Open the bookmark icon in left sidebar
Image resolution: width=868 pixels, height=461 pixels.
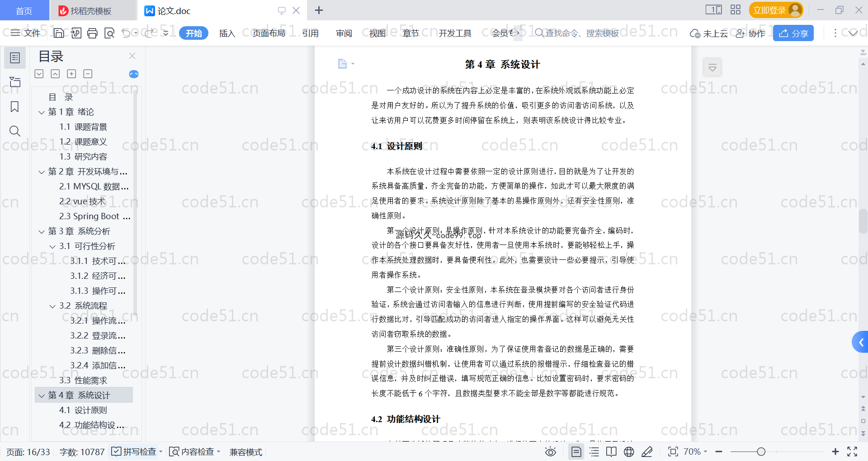click(x=15, y=107)
